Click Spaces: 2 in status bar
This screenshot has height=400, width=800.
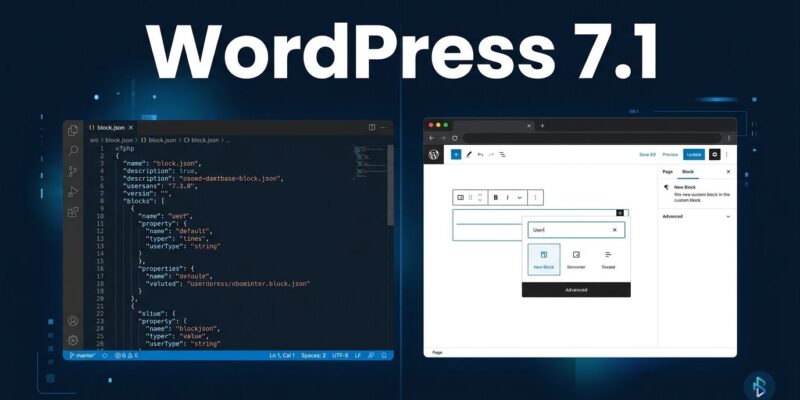coord(313,355)
